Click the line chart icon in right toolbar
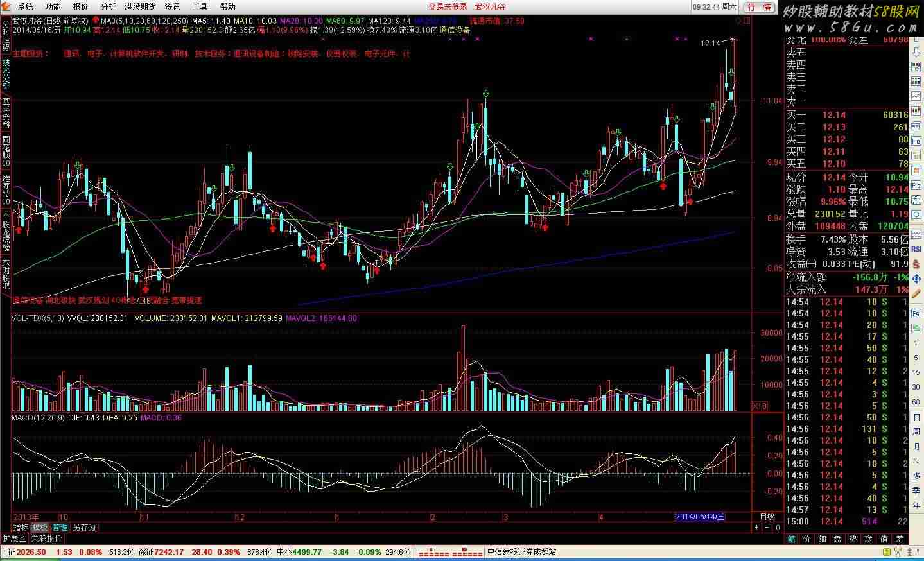The image size is (924, 561). [x=916, y=96]
